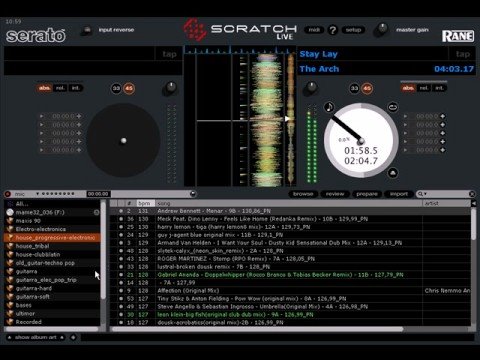Open the import tab
Viewport: 480px width, 360px height.
pos(399,194)
